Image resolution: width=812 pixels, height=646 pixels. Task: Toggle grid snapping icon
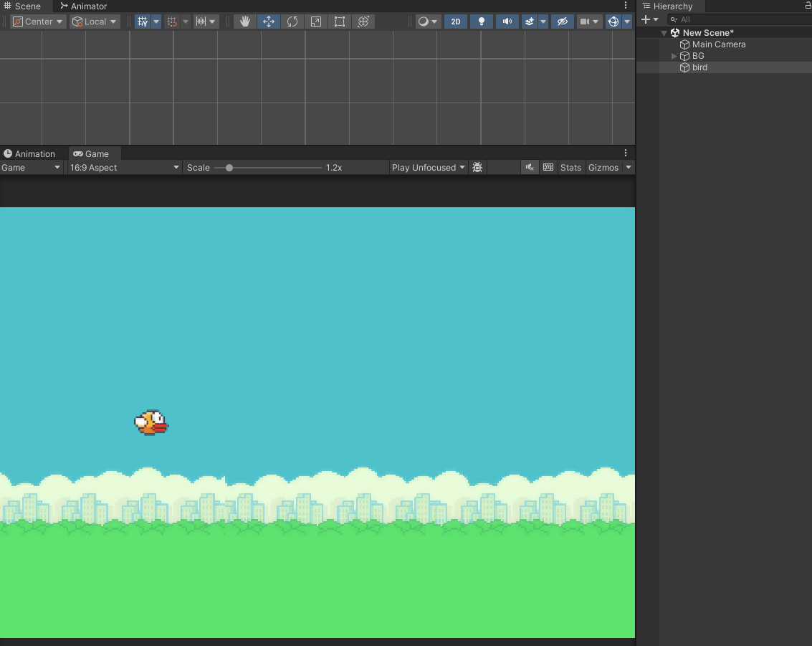coord(172,22)
